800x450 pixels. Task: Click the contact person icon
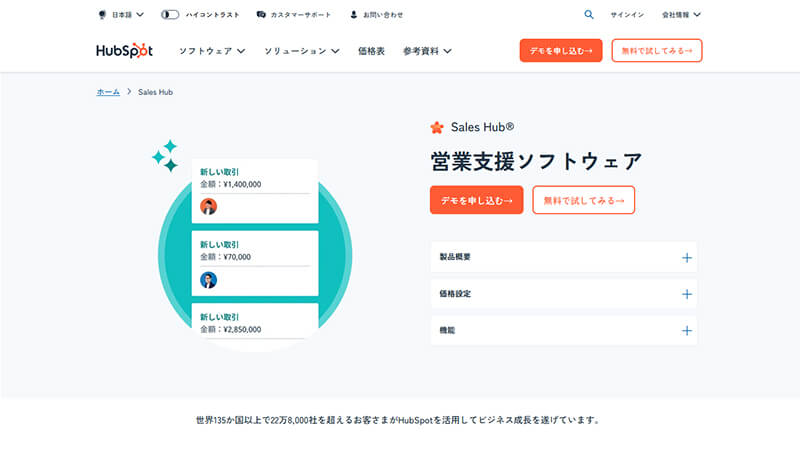pos(354,15)
